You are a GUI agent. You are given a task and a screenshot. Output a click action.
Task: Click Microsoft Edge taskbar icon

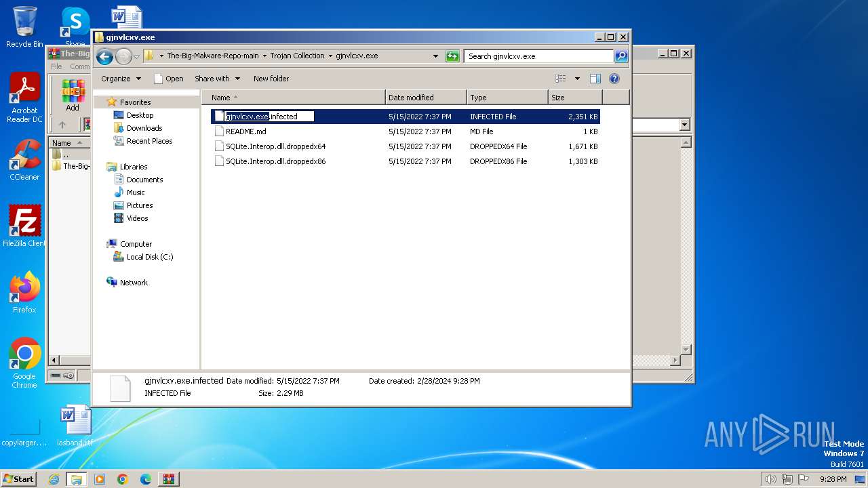145,479
